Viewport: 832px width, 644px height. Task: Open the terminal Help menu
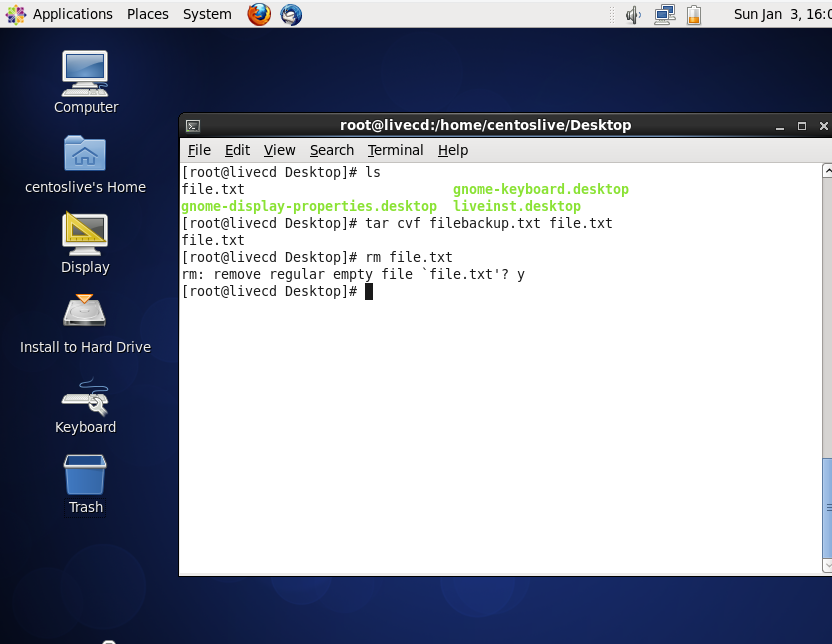(453, 150)
